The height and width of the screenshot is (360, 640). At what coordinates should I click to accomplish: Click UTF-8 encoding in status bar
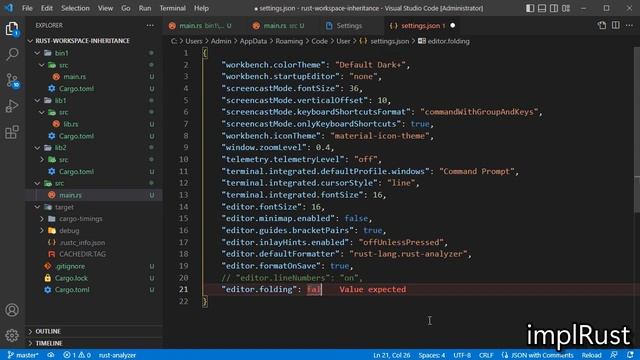[462, 355]
